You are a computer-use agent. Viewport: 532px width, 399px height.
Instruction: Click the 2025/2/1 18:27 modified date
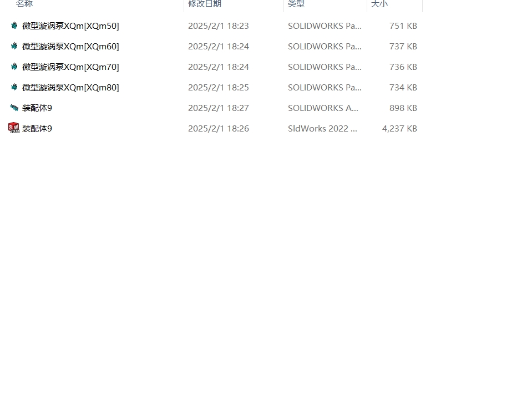tap(219, 108)
